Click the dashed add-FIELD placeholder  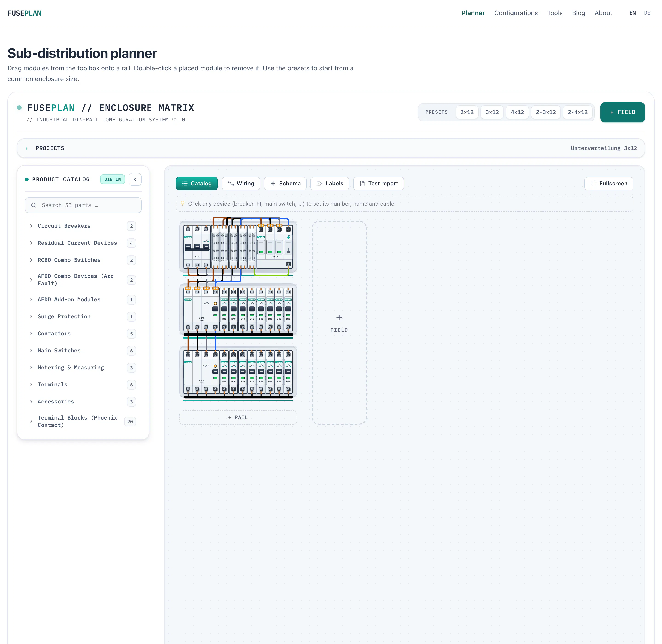(339, 322)
